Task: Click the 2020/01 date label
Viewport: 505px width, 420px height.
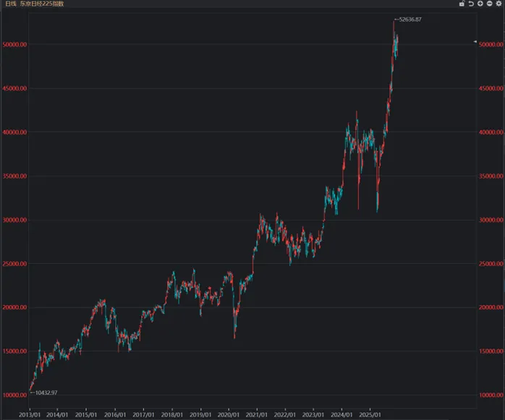Action: pos(229,415)
